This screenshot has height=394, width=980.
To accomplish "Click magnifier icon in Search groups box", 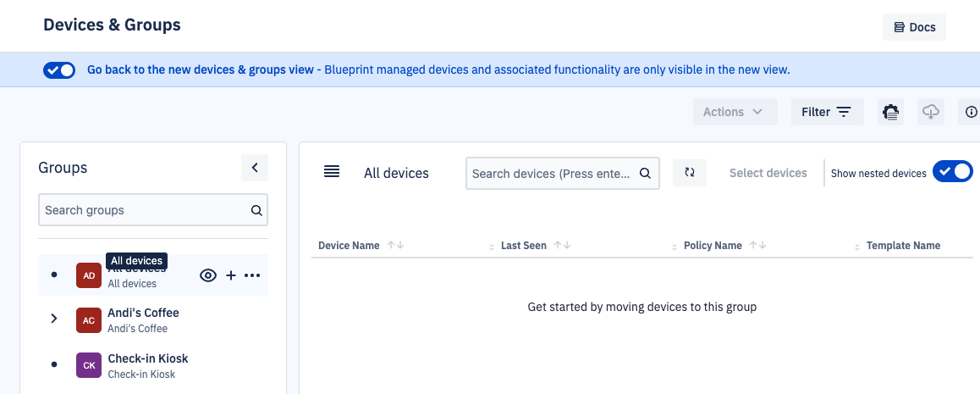I will (x=256, y=210).
